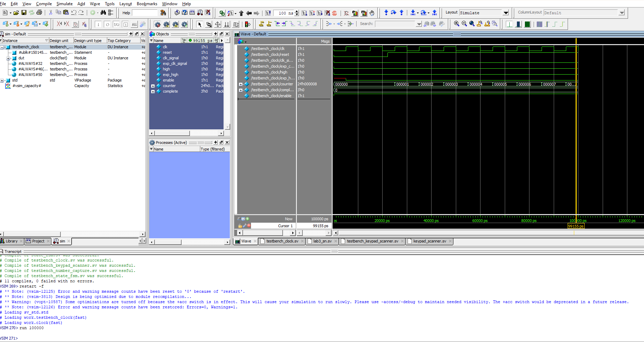Click the green add cursor icon
Screen dimensions: 644x342
pos(248,219)
